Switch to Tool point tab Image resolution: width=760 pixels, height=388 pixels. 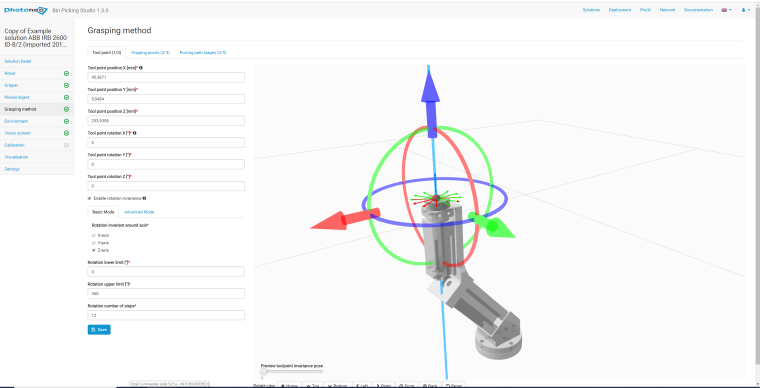pos(107,52)
